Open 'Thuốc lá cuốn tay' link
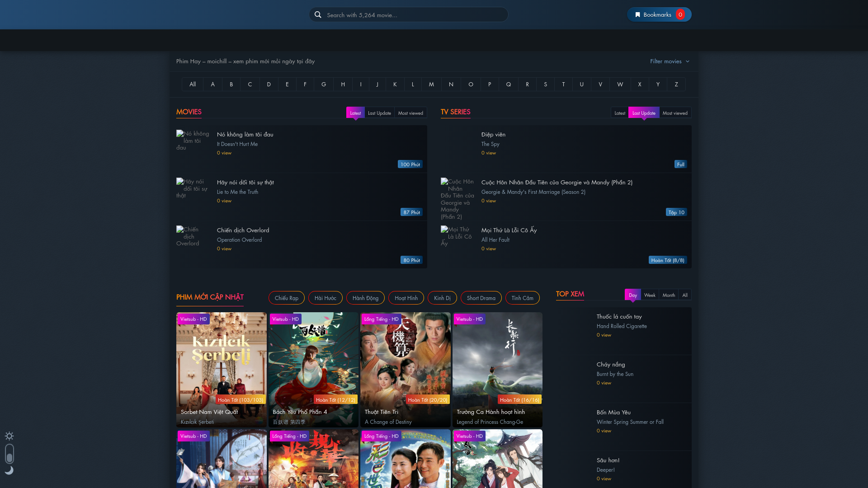 (619, 317)
